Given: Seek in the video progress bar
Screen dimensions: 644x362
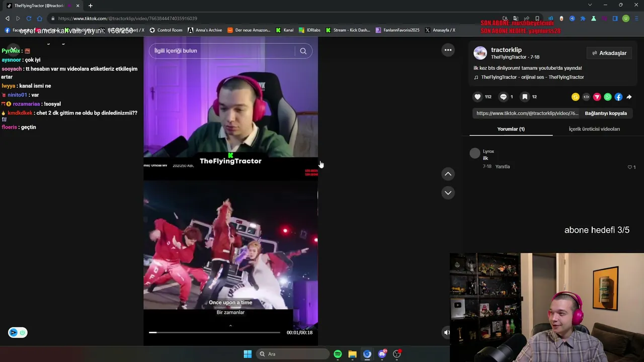Looking at the screenshot, I should pos(214,332).
